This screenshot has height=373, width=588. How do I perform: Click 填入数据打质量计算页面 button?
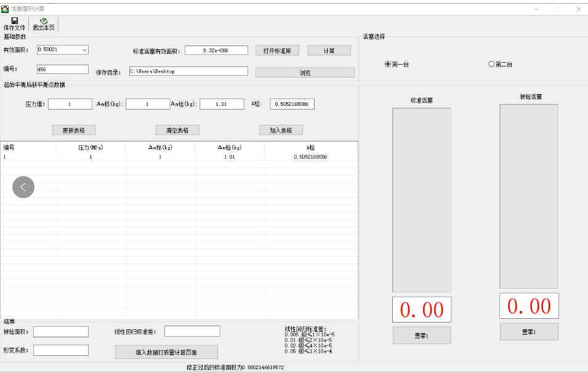(166, 352)
